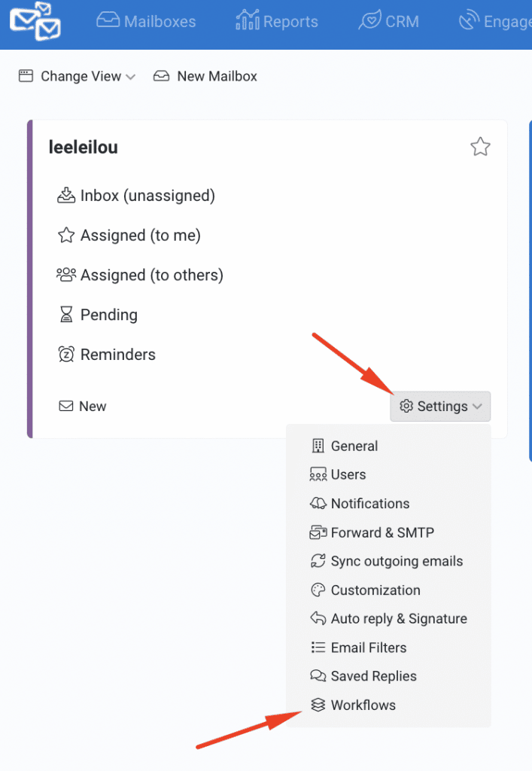Open the Mailboxes tab
The image size is (532, 771).
coord(146,21)
